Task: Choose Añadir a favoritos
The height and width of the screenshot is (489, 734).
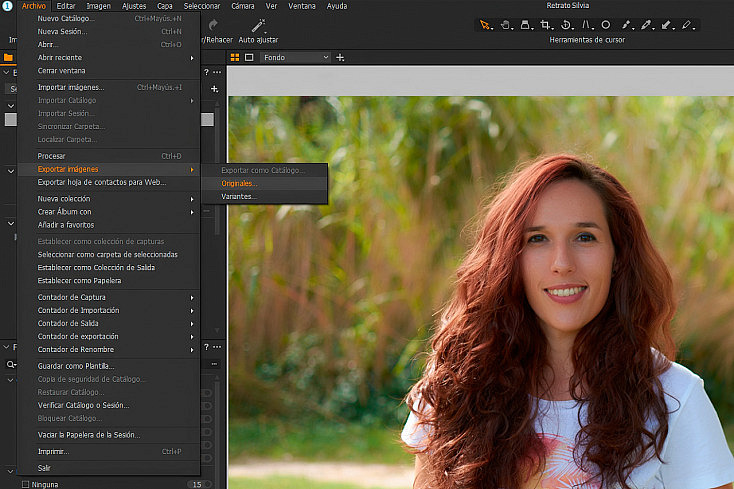Action: tap(109, 225)
